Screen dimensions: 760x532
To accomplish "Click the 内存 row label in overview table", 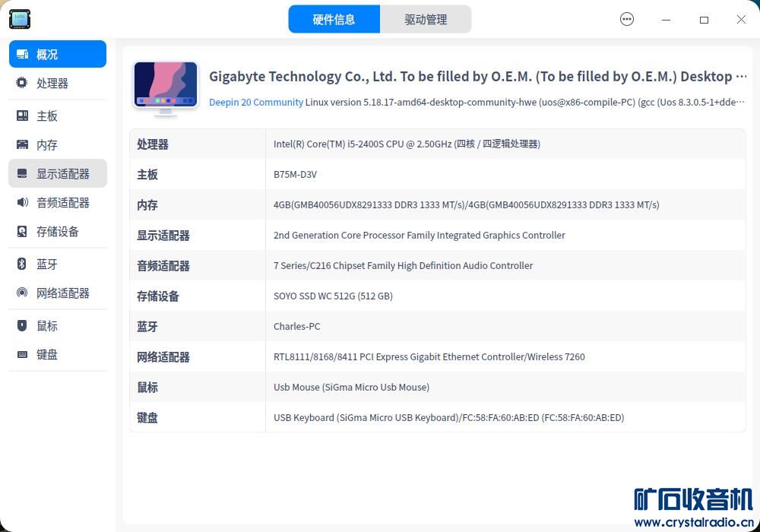I will click(147, 205).
